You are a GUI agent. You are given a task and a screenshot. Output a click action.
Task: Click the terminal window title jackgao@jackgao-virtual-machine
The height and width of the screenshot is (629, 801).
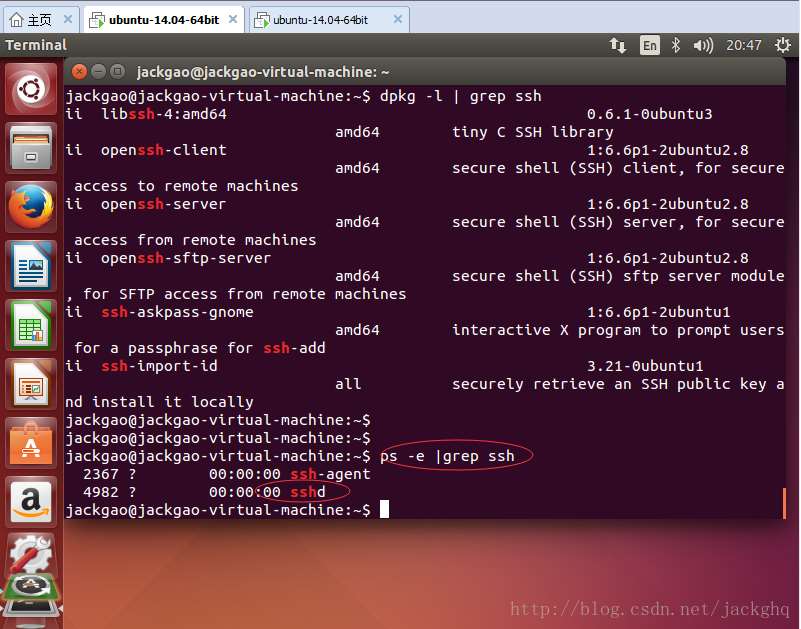263,72
